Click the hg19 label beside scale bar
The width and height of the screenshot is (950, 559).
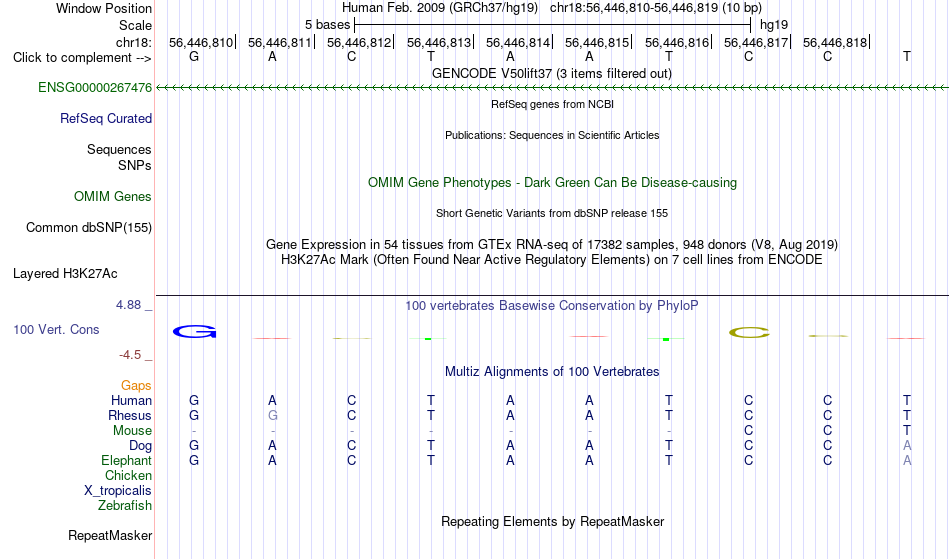(774, 25)
